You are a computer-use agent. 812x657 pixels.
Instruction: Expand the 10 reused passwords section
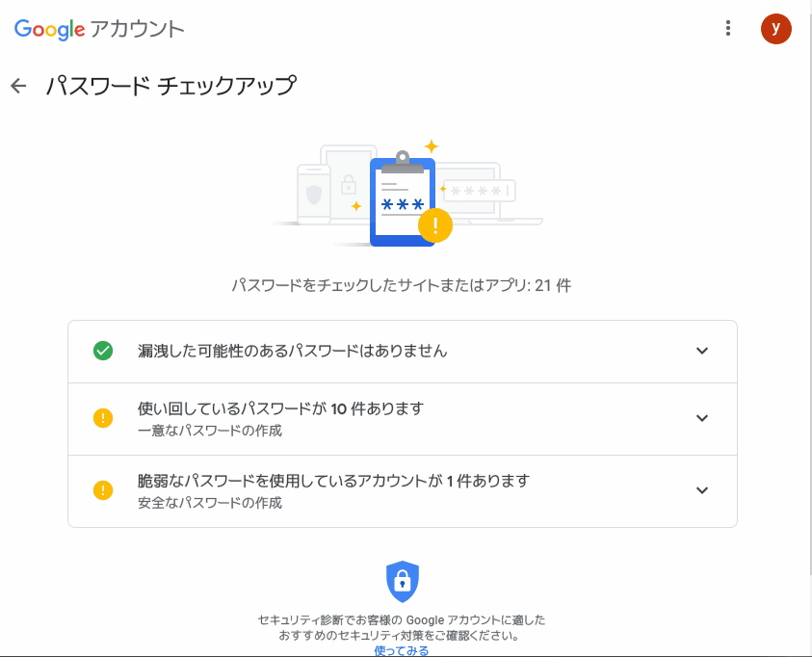[x=702, y=418]
